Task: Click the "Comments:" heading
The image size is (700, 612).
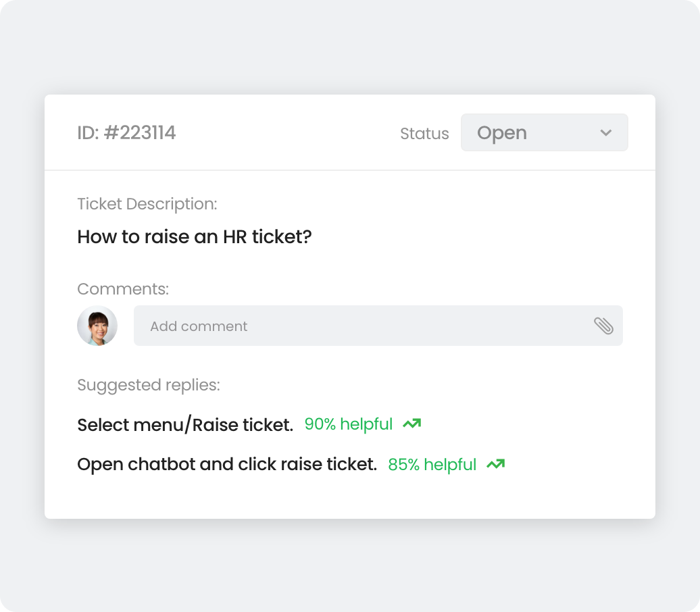Action: pyautogui.click(x=123, y=289)
